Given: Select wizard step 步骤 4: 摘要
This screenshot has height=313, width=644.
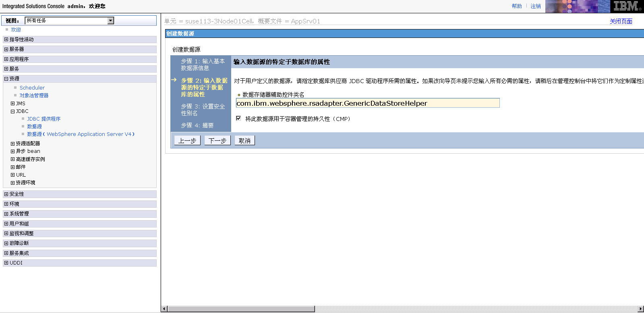Looking at the screenshot, I should pyautogui.click(x=197, y=125).
